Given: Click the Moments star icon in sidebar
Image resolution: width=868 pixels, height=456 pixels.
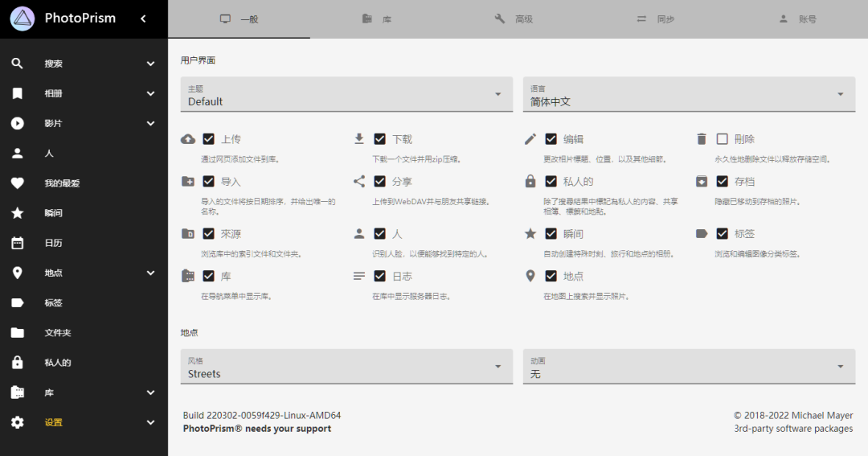Looking at the screenshot, I should coord(18,213).
